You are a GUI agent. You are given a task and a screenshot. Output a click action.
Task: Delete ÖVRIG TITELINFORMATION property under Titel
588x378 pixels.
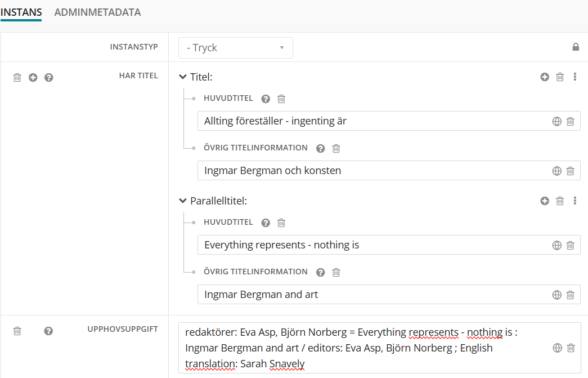pyautogui.click(x=336, y=148)
